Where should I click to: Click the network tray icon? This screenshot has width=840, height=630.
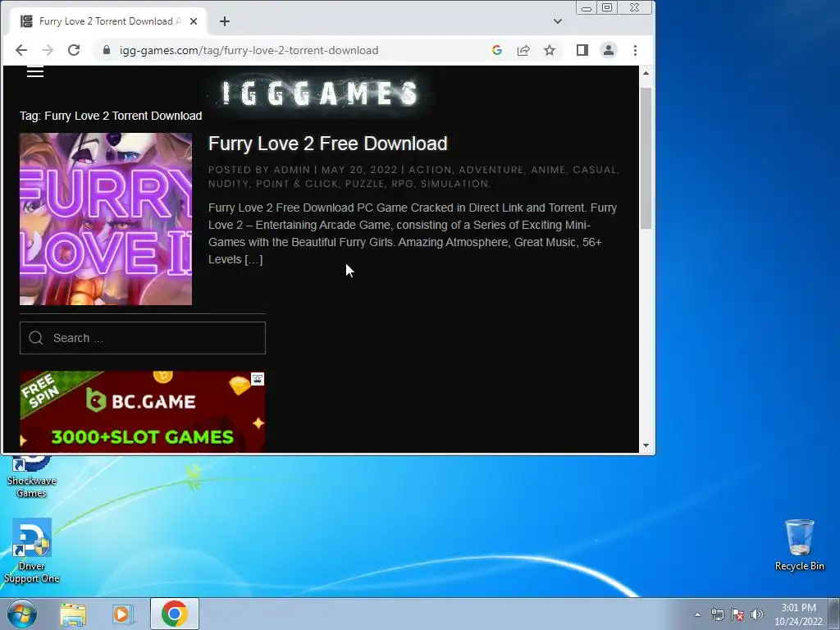(717, 614)
